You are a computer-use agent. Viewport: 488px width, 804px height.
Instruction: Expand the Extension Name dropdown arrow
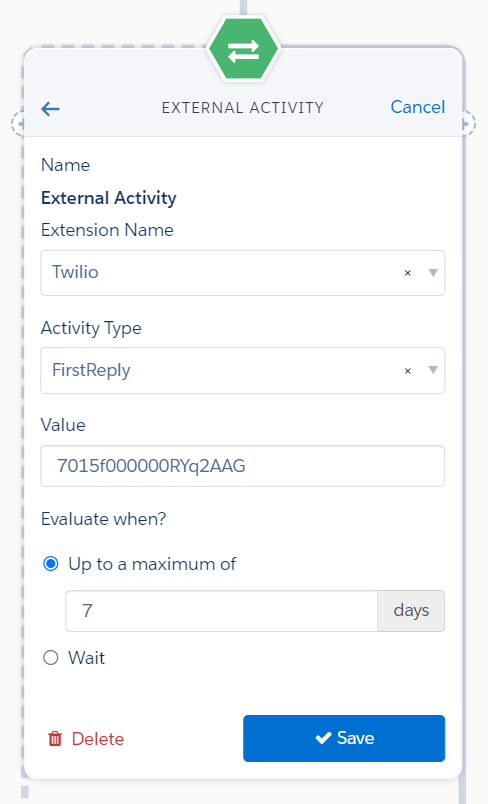(433, 273)
